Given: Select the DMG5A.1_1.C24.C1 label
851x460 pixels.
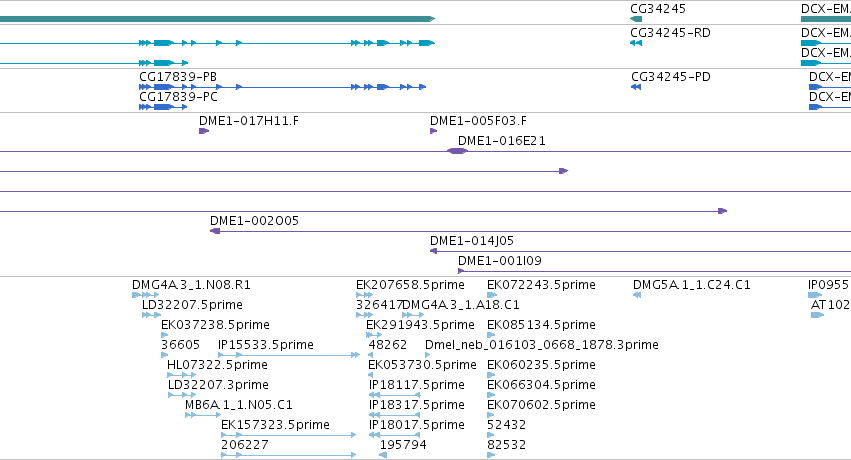Looking at the screenshot, I should (x=691, y=285).
